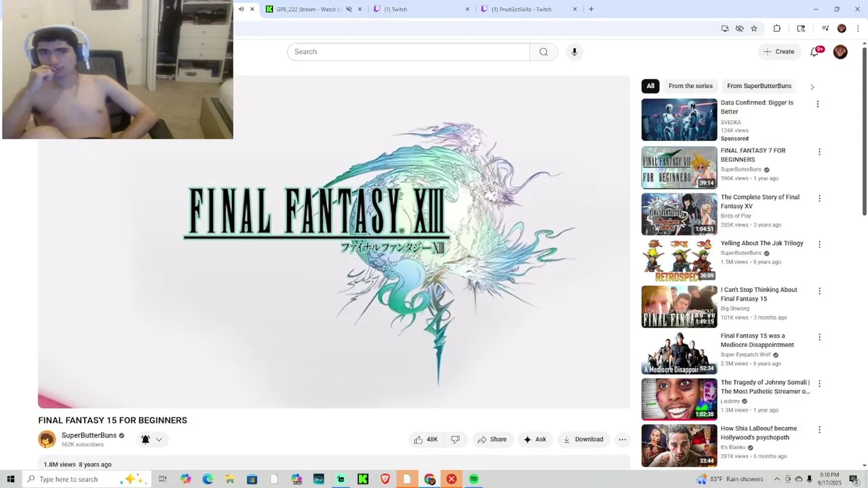Open options menu for Final Fantasy 15 was a Mediocre Disappointment
Viewport: 868px width, 488px height.
819,338
